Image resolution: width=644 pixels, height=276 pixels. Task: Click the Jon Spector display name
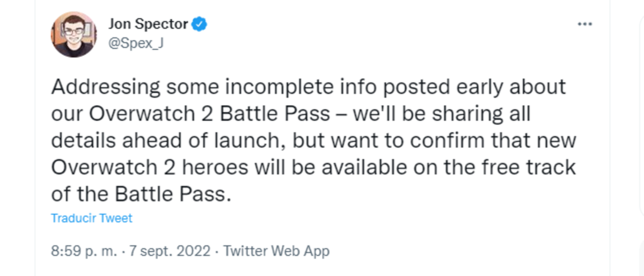coord(148,24)
